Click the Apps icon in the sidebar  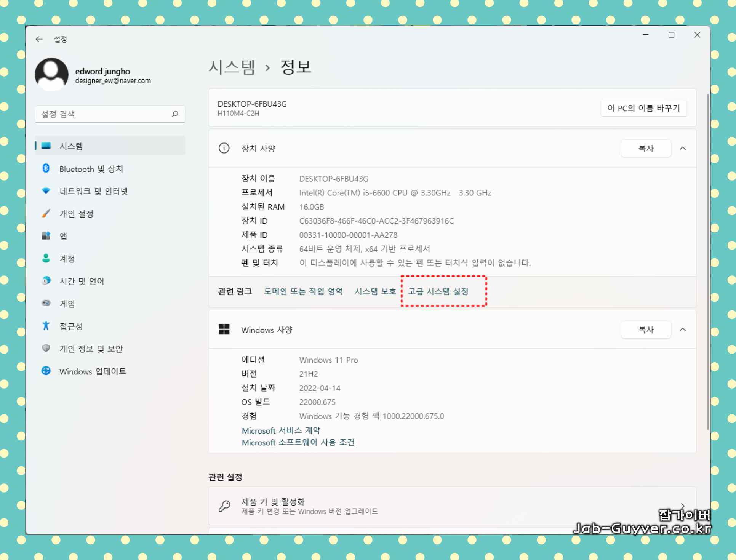pos(46,236)
